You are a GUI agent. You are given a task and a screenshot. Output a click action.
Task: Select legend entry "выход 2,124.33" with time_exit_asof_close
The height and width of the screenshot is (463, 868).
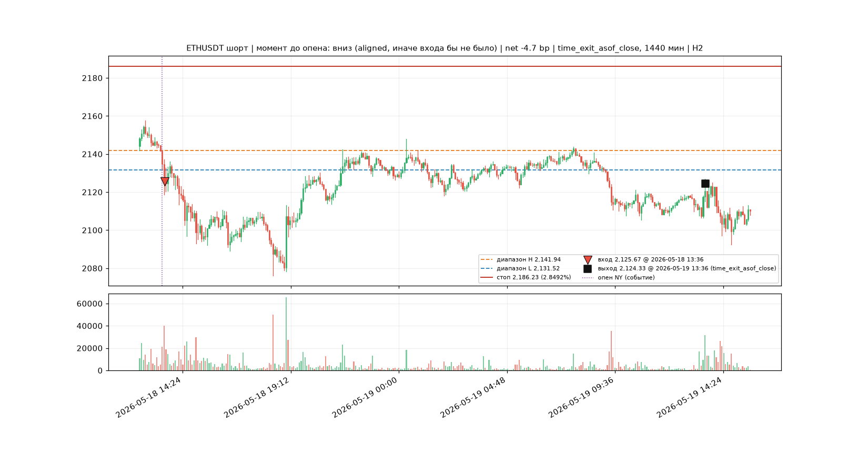[687, 268]
